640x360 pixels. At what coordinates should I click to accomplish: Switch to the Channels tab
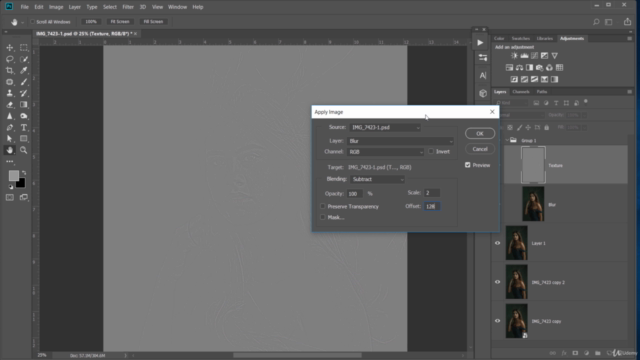520,92
